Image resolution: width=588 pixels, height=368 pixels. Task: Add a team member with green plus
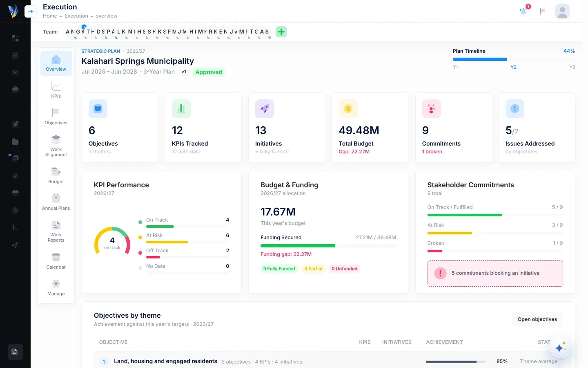coord(281,31)
